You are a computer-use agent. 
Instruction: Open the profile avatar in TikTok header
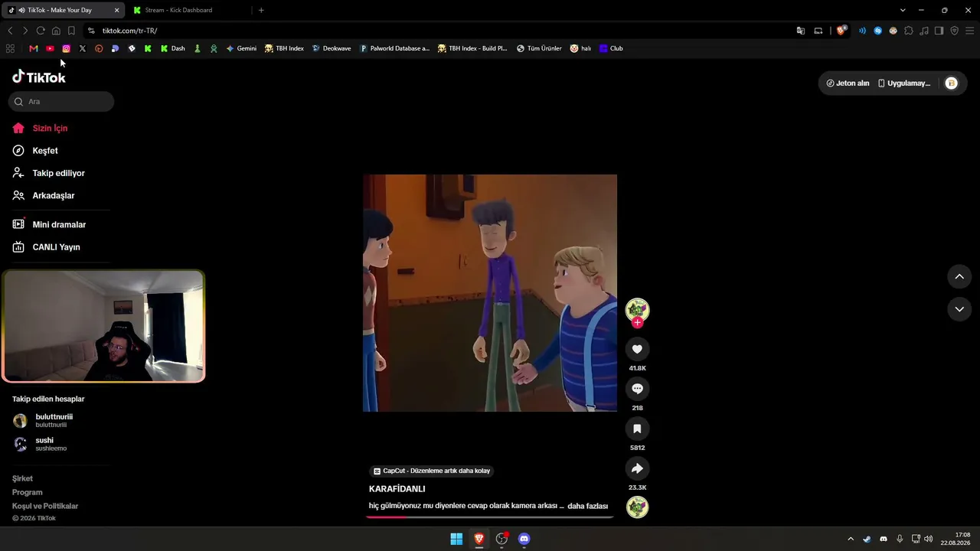click(x=951, y=83)
